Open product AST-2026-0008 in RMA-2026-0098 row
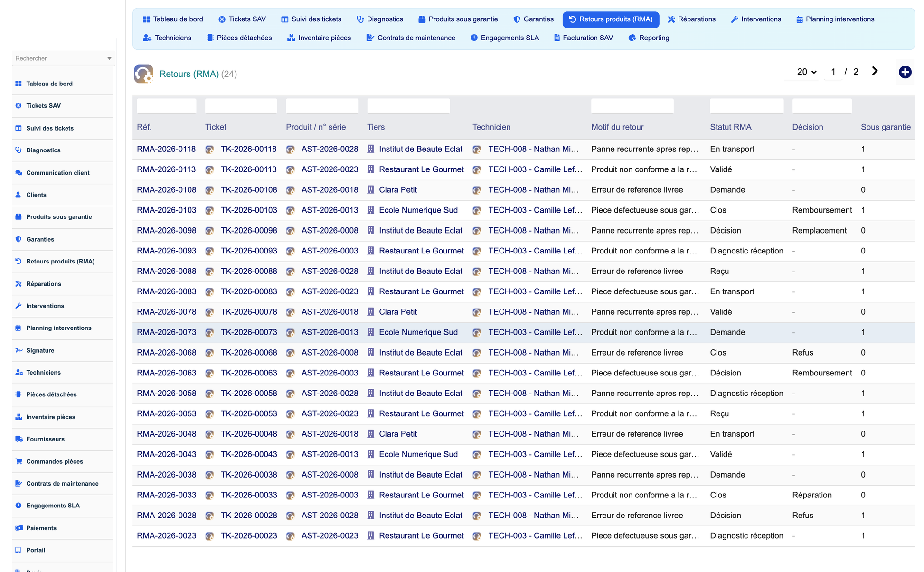 (x=330, y=230)
